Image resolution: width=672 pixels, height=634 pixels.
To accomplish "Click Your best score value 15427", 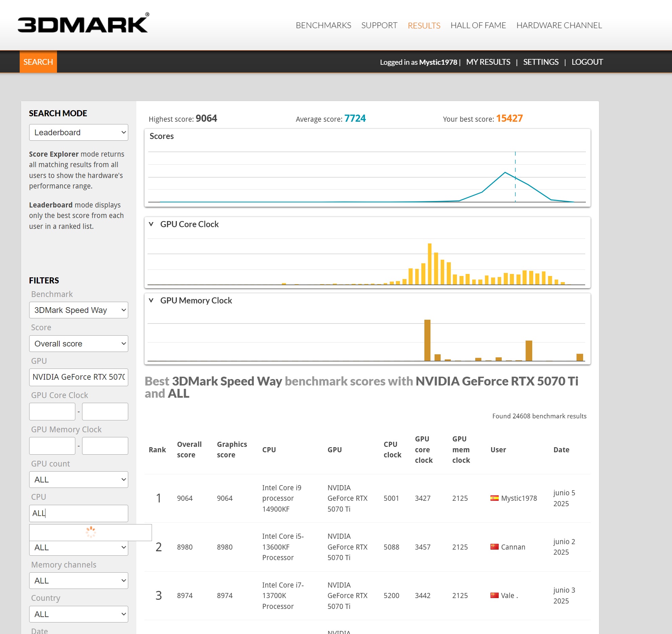I will click(509, 118).
